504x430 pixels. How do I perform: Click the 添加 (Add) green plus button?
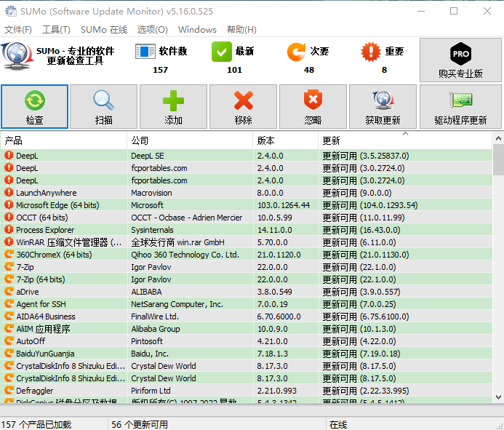[x=173, y=106]
